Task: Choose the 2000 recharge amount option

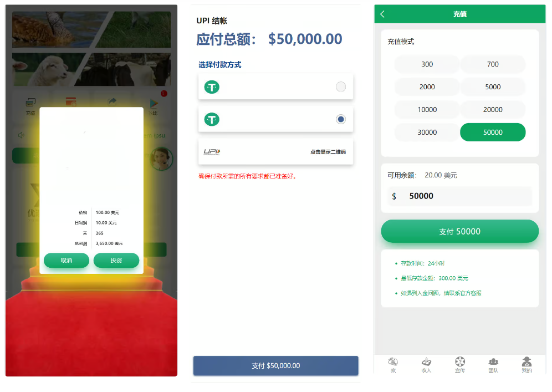Action: [427, 86]
